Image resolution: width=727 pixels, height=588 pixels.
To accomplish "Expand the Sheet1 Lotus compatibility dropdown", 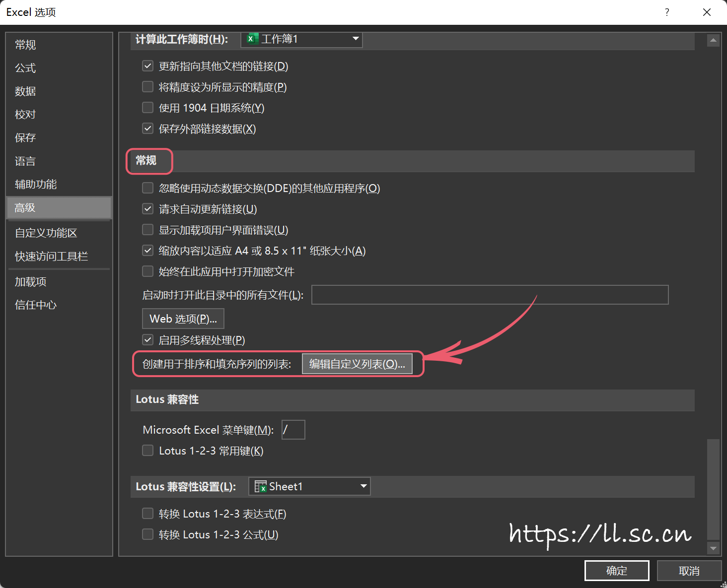I will click(309, 486).
